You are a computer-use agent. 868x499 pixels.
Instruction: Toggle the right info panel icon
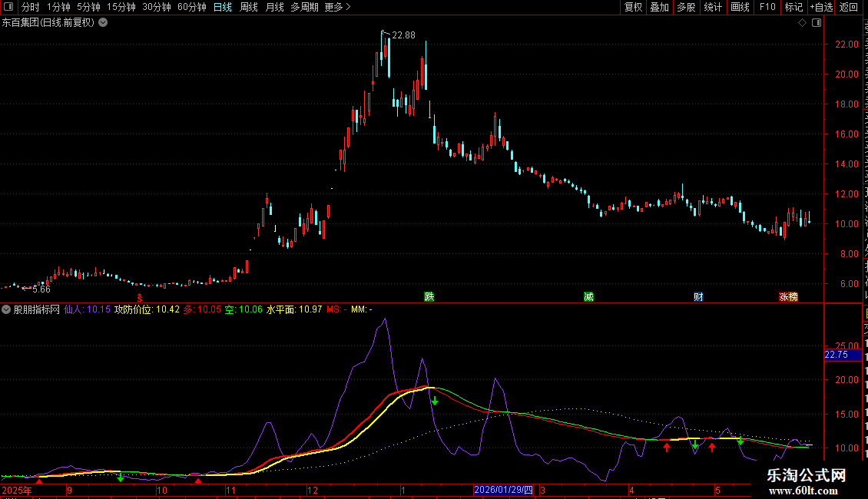point(817,23)
